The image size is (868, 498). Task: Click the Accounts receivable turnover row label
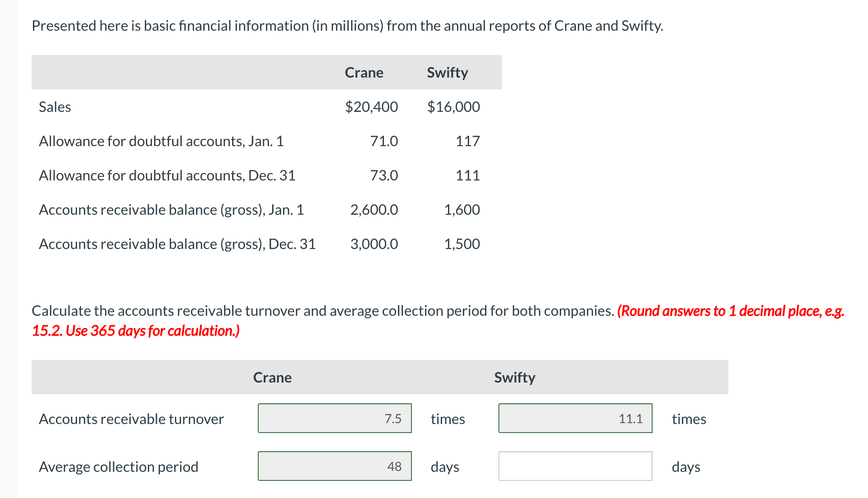131,419
